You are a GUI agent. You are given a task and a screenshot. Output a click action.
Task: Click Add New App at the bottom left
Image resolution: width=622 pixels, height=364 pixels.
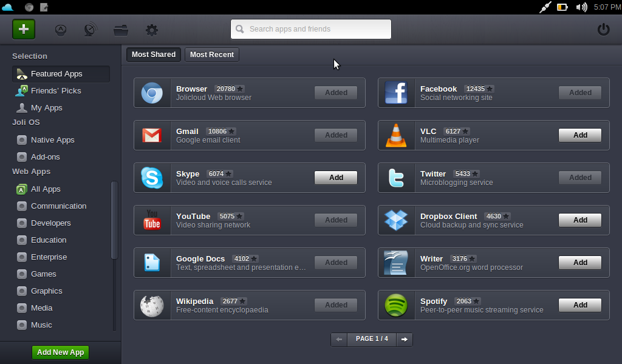coord(60,352)
